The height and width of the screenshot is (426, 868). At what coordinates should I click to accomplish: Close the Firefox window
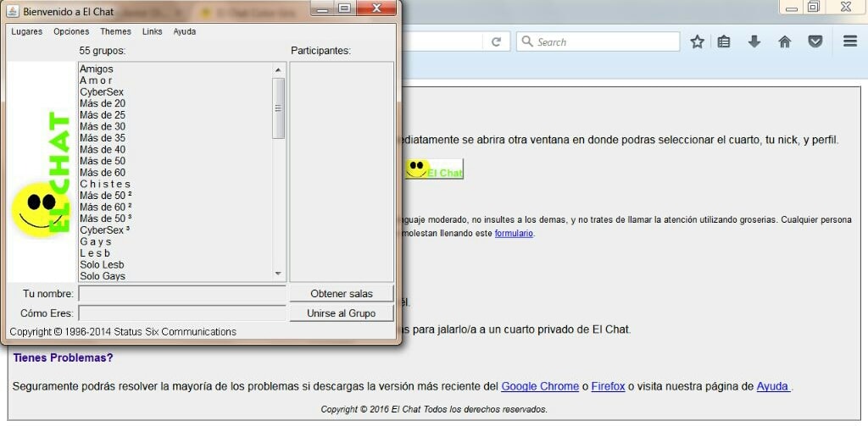[846, 7]
